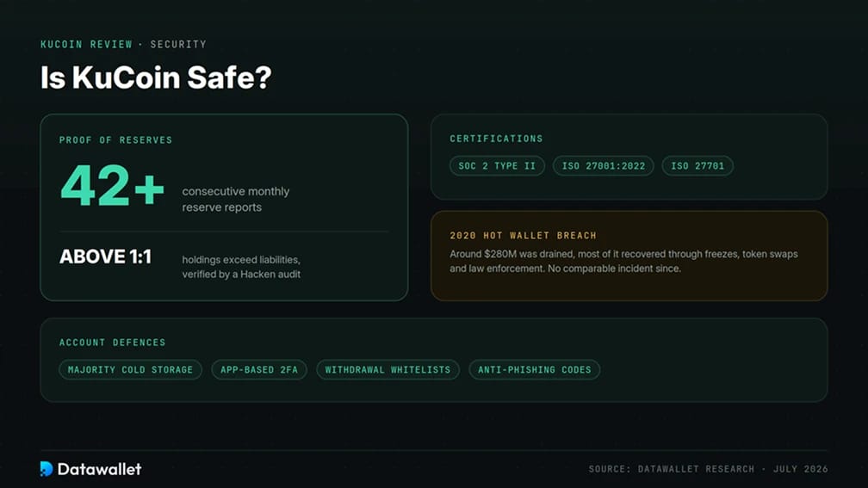Click the 'SECURITY' breadcrumb label
Viewport: 868px width, 488px height.
pos(178,44)
